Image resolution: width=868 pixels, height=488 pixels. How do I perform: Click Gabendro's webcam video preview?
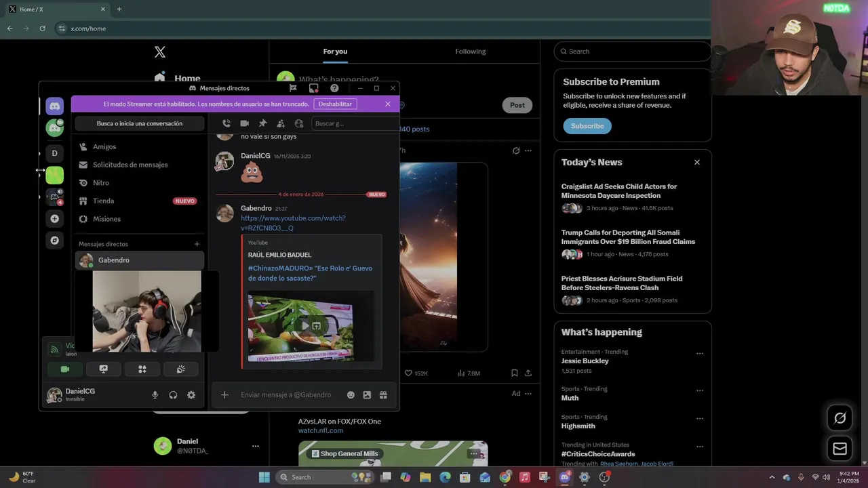click(x=146, y=312)
